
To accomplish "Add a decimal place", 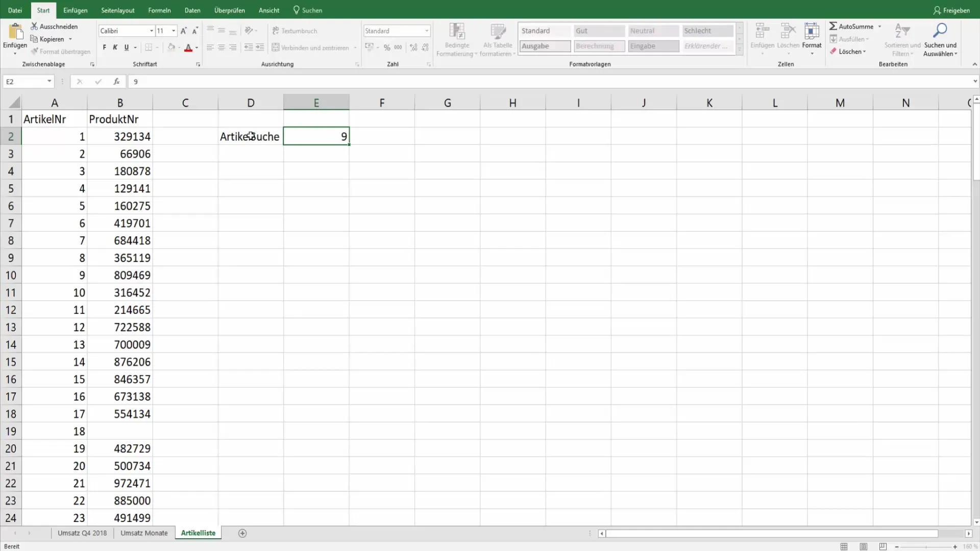I will coord(413,47).
